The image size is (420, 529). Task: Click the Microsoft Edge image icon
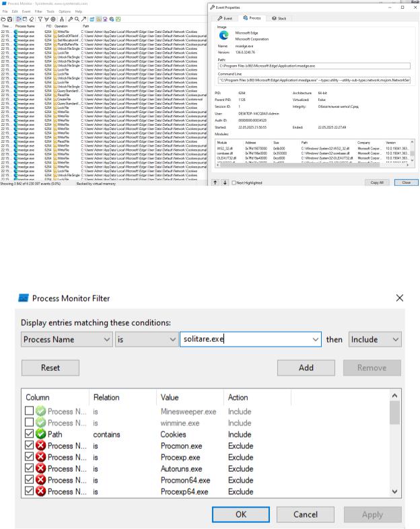point(223,35)
